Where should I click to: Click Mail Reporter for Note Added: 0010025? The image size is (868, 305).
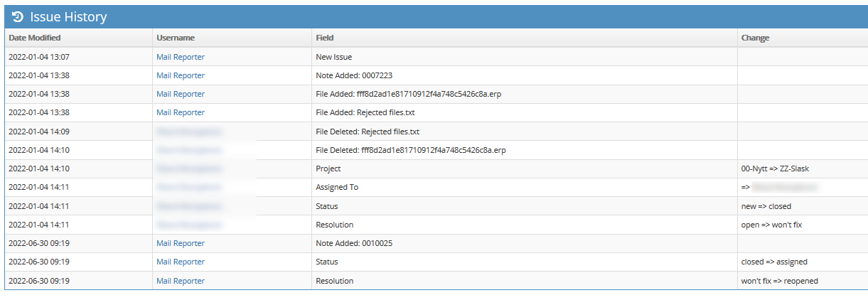click(x=181, y=243)
